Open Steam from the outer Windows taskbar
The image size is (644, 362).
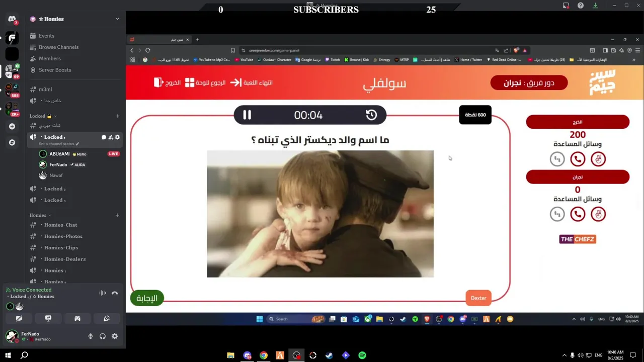[x=329, y=355]
